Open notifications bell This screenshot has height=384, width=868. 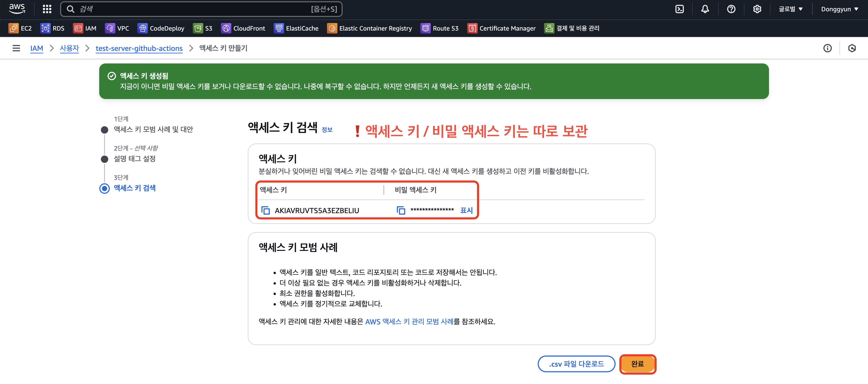(x=705, y=9)
